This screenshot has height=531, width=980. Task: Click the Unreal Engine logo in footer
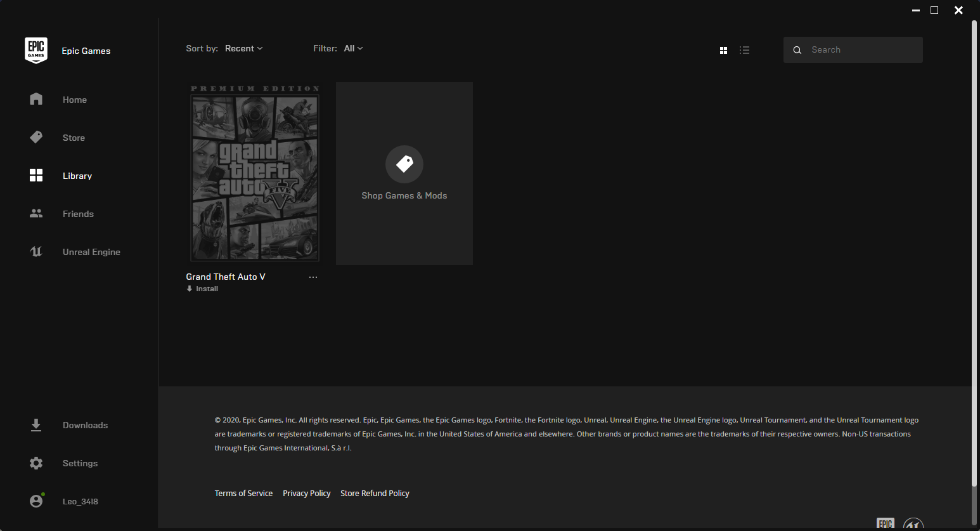tap(913, 524)
